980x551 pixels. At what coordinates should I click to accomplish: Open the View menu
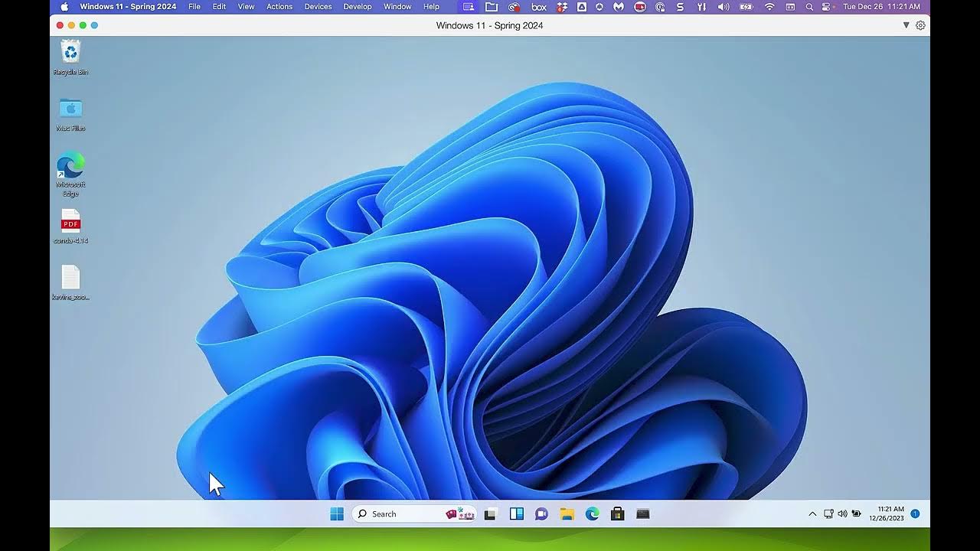click(x=246, y=7)
